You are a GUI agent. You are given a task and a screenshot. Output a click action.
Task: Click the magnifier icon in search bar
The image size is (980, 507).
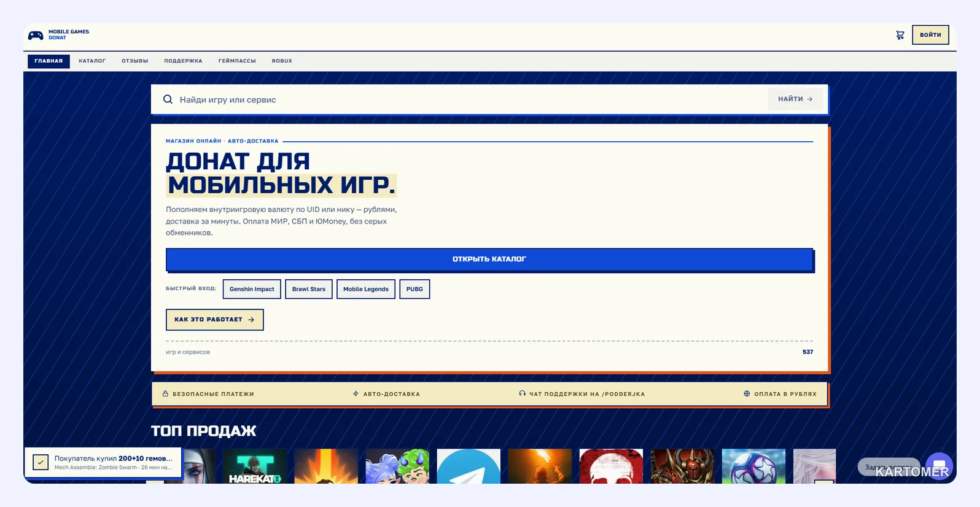coord(168,99)
